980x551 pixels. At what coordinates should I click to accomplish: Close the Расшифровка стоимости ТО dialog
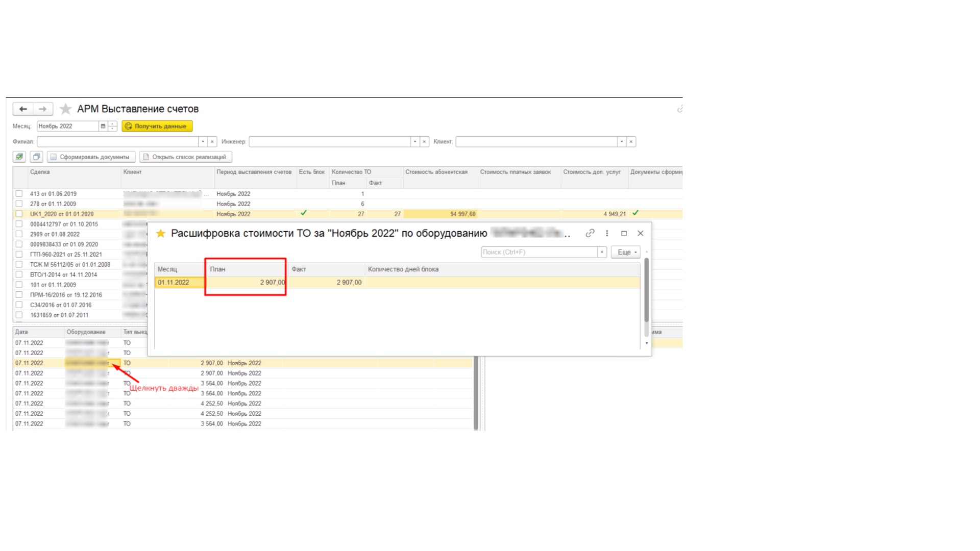(641, 233)
